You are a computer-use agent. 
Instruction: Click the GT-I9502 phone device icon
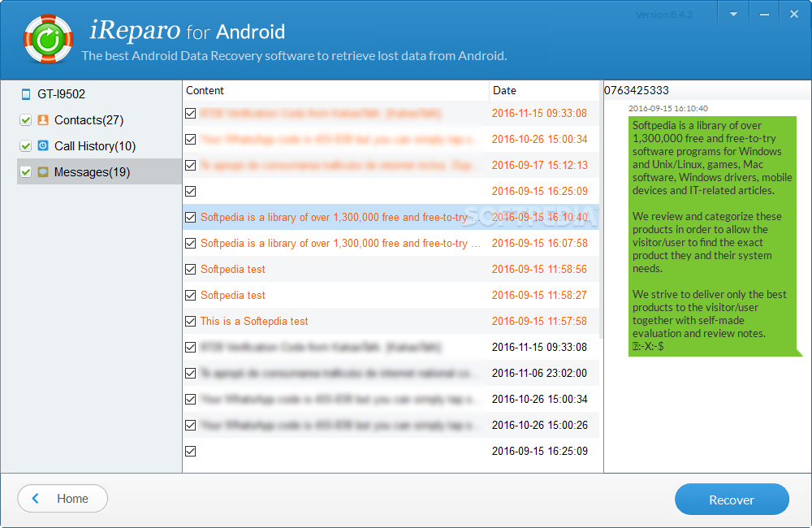point(26,94)
